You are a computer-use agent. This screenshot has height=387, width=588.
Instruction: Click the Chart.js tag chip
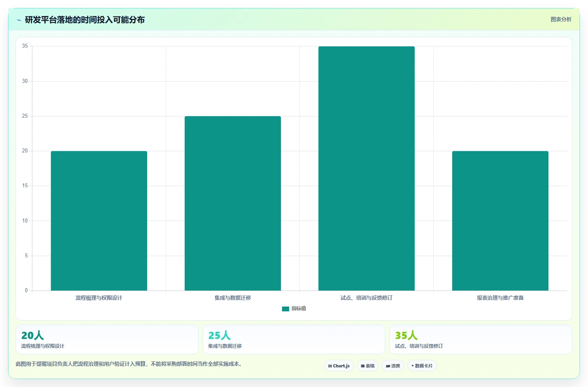click(x=339, y=366)
